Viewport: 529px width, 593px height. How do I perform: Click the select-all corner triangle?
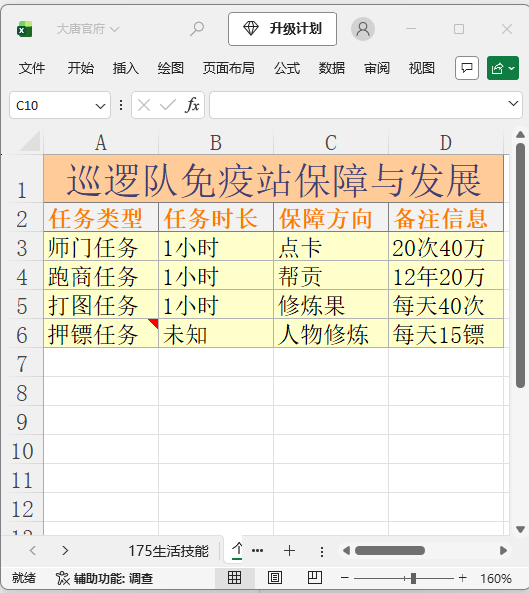point(30,141)
